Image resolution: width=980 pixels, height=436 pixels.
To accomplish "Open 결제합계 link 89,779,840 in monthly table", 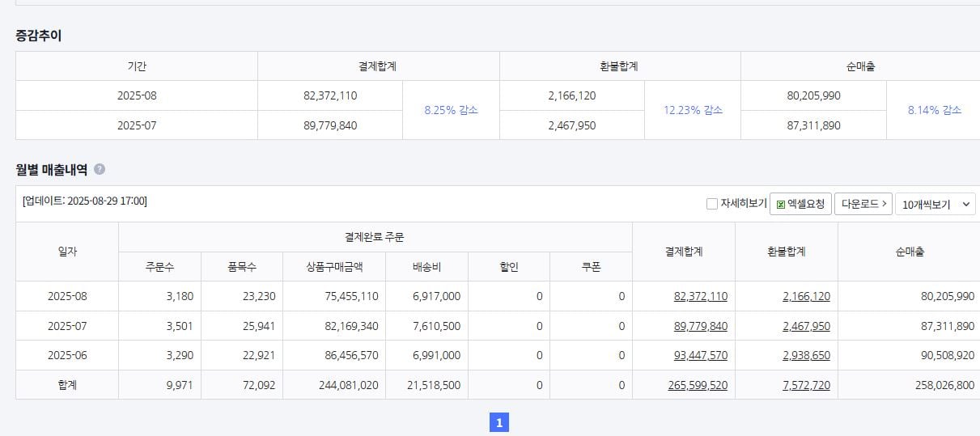I will tap(701, 326).
